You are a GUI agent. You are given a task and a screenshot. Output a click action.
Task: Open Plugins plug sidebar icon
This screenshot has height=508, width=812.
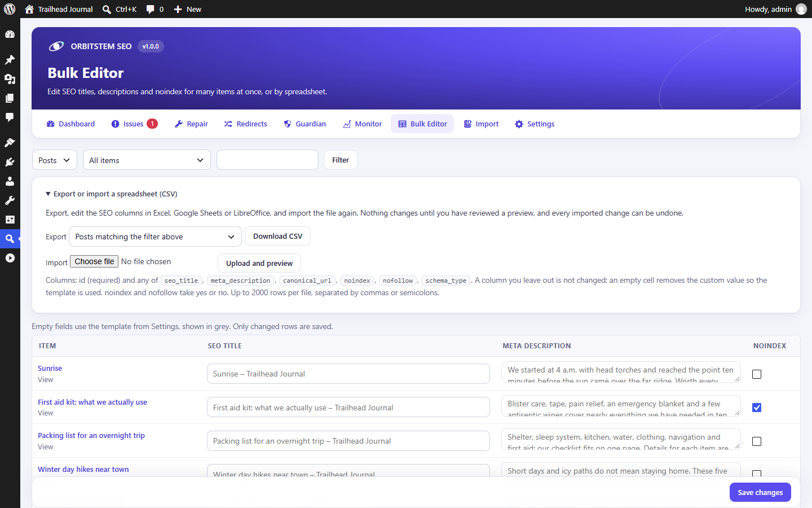coord(10,162)
